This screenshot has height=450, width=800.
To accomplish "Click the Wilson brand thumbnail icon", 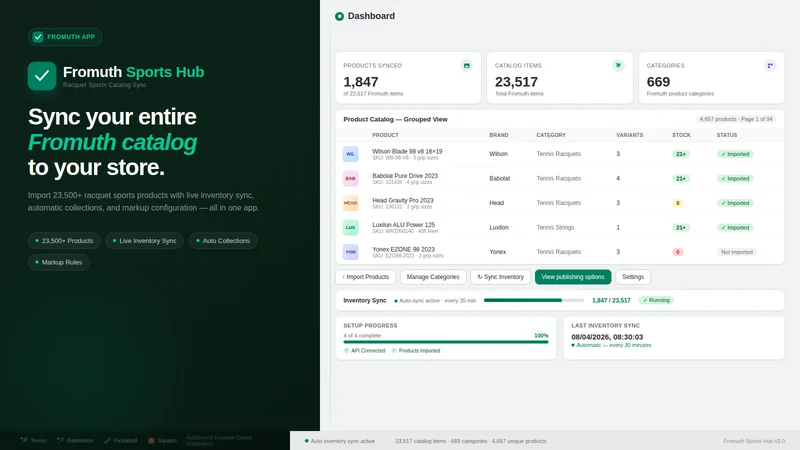I will tap(351, 154).
